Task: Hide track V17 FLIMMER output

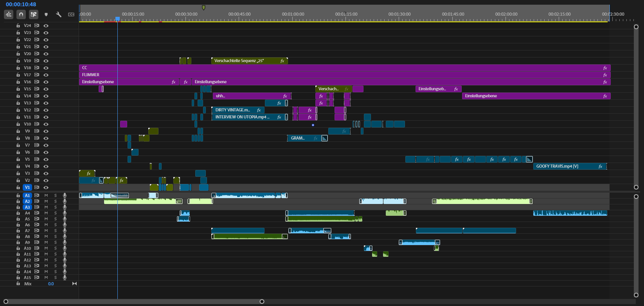Action: click(46, 75)
